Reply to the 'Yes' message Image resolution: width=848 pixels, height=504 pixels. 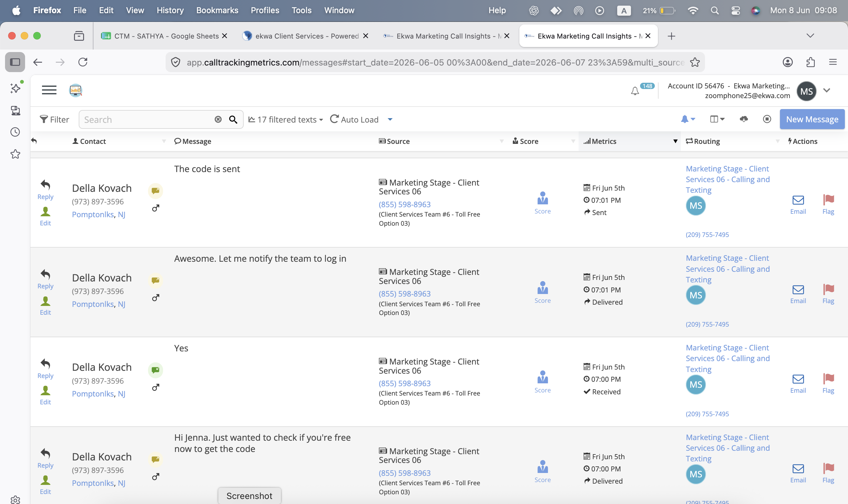(x=45, y=369)
